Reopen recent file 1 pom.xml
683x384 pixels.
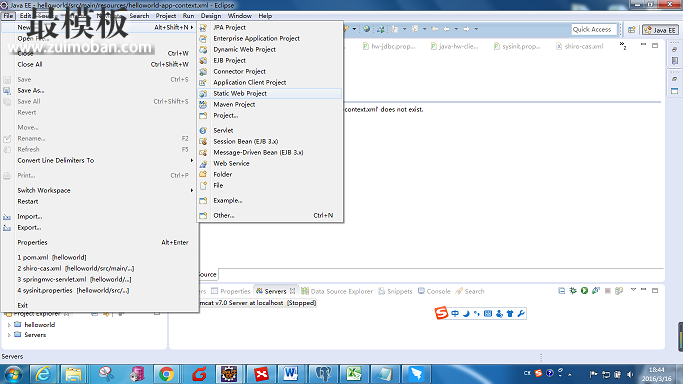coord(52,257)
